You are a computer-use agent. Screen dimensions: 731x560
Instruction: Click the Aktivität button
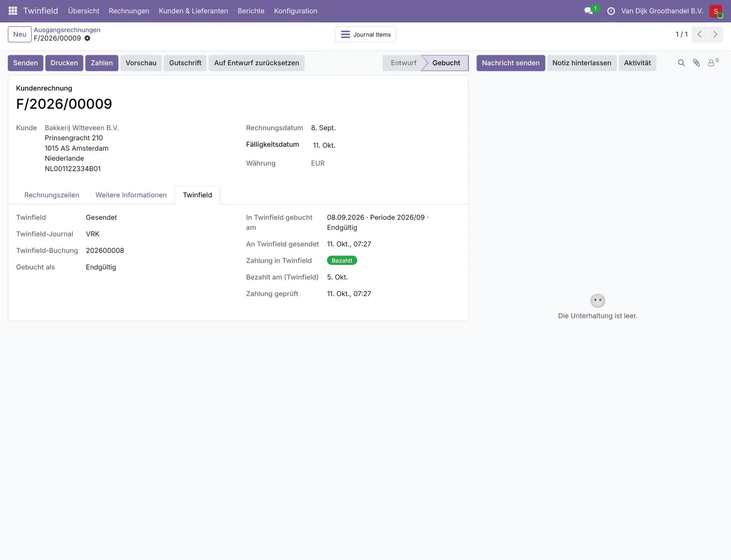637,63
